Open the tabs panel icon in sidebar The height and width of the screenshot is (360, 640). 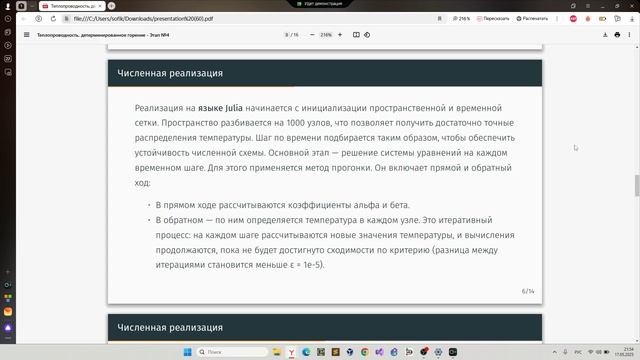point(8,32)
